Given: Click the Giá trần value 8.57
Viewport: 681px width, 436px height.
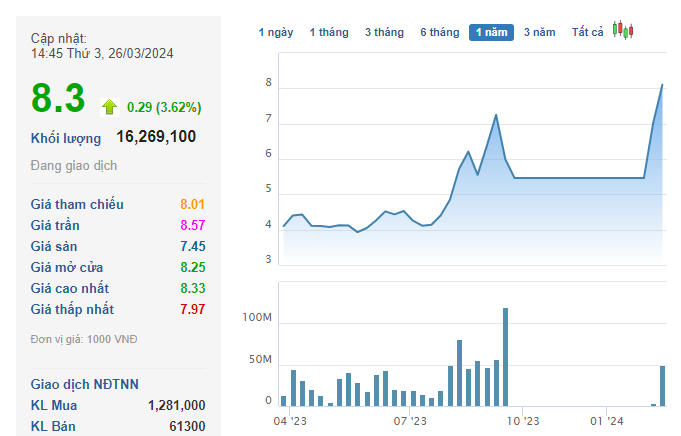Looking at the screenshot, I should tap(192, 225).
